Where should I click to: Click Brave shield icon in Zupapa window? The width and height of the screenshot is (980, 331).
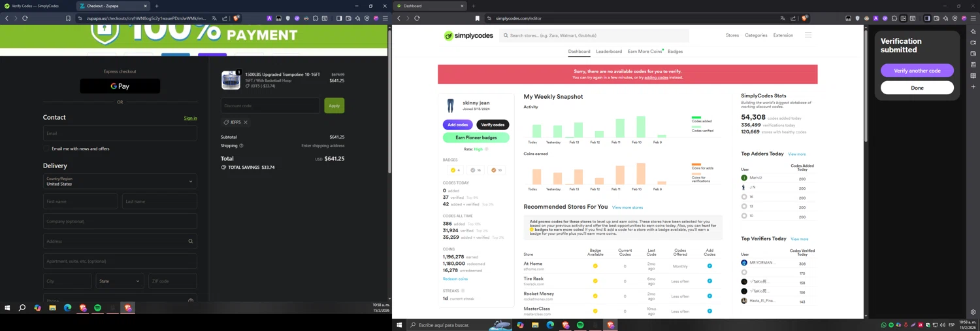coord(237,18)
